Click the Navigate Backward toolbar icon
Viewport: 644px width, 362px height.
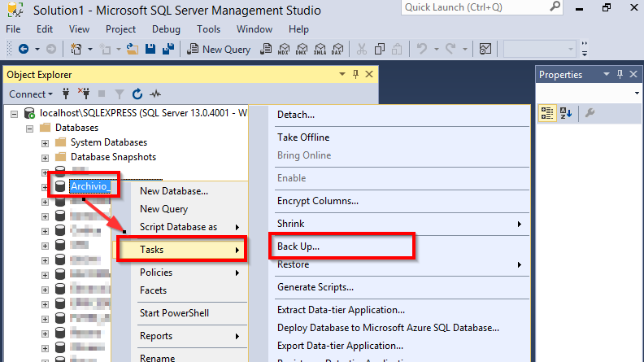[x=24, y=50]
